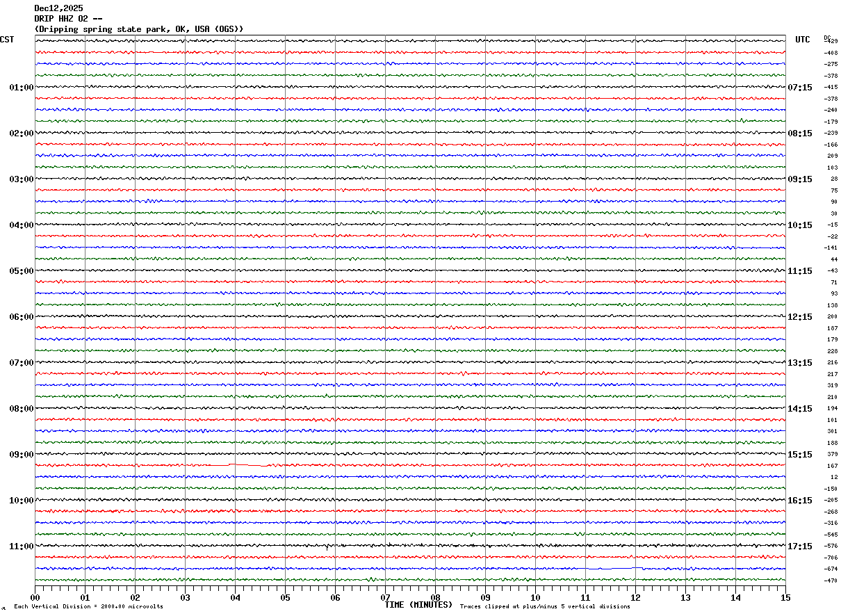Click the 14:15 UTC time label

tap(799, 409)
